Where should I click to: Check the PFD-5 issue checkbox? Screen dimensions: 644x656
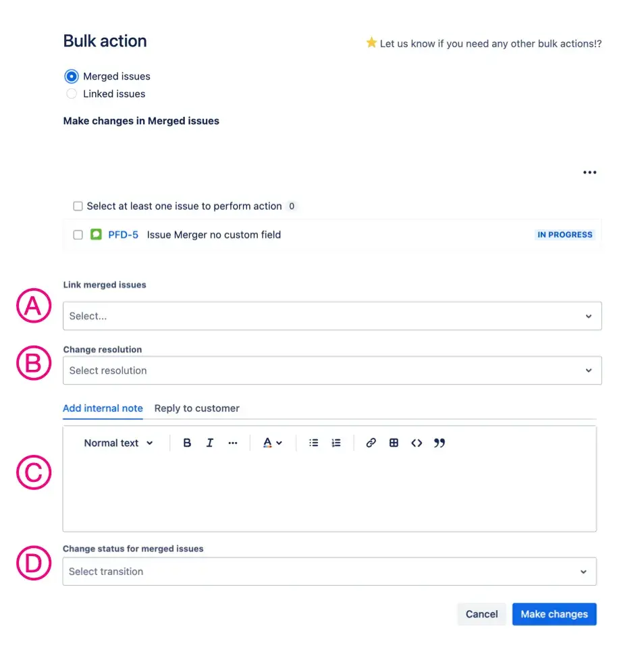tap(78, 235)
